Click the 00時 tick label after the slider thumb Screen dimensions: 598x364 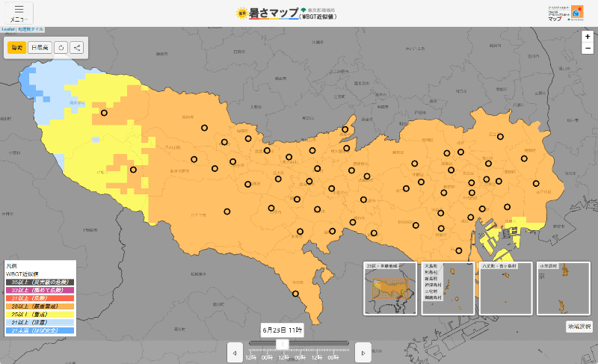[300, 357]
